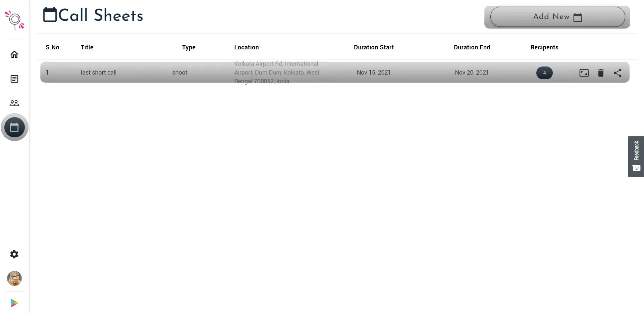The width and height of the screenshot is (644, 313).
Task: Click the Title column header
Action: [x=87, y=47]
